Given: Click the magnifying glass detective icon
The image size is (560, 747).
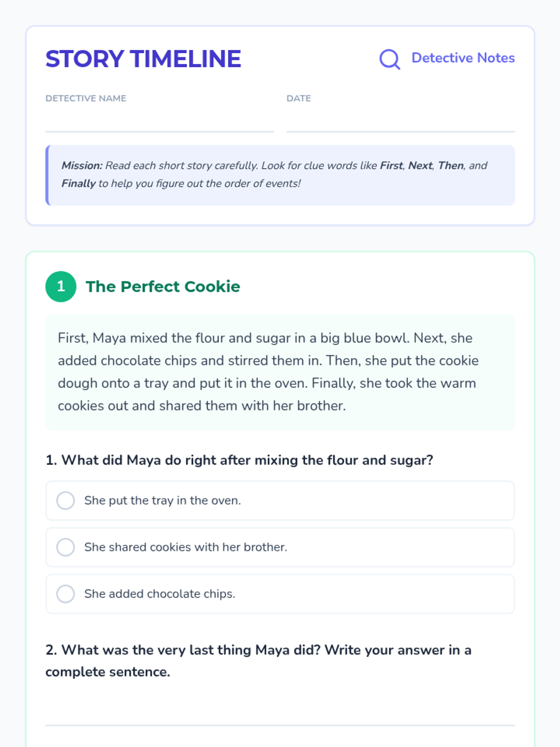Looking at the screenshot, I should pos(390,59).
